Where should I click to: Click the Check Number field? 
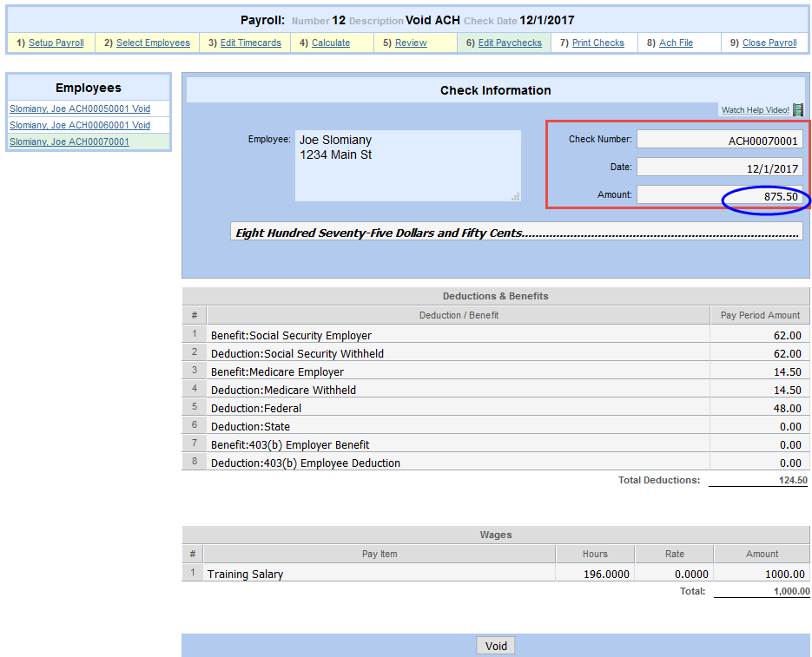click(x=720, y=139)
